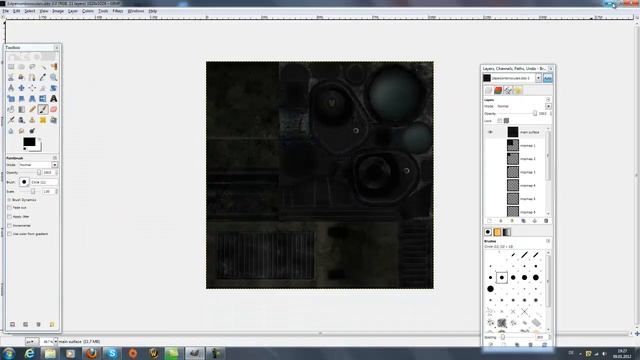Open the Edit menu
Image resolution: width=640 pixels, height=360 pixels.
(16, 11)
